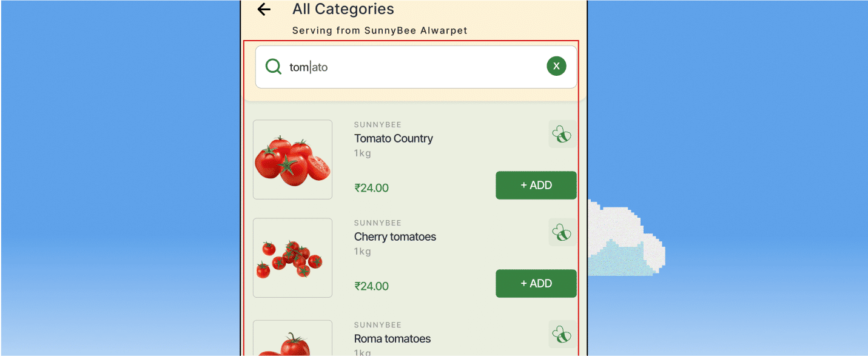Tap the bee icon on Roma tomatoes
The height and width of the screenshot is (356, 868).
tap(562, 334)
